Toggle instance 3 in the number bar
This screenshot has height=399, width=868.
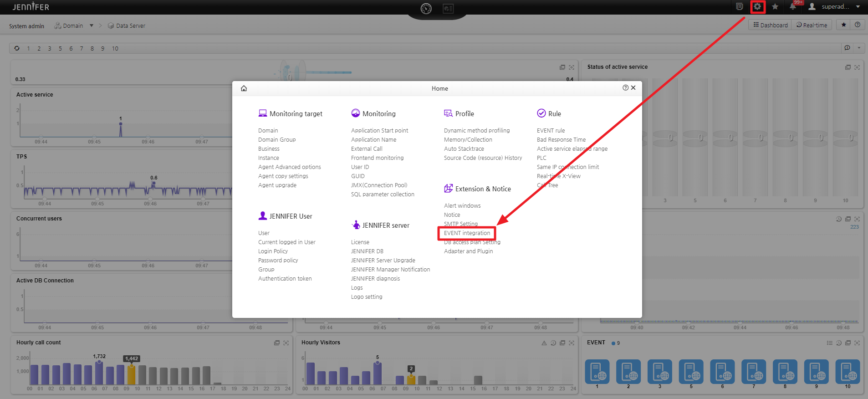tap(50, 49)
